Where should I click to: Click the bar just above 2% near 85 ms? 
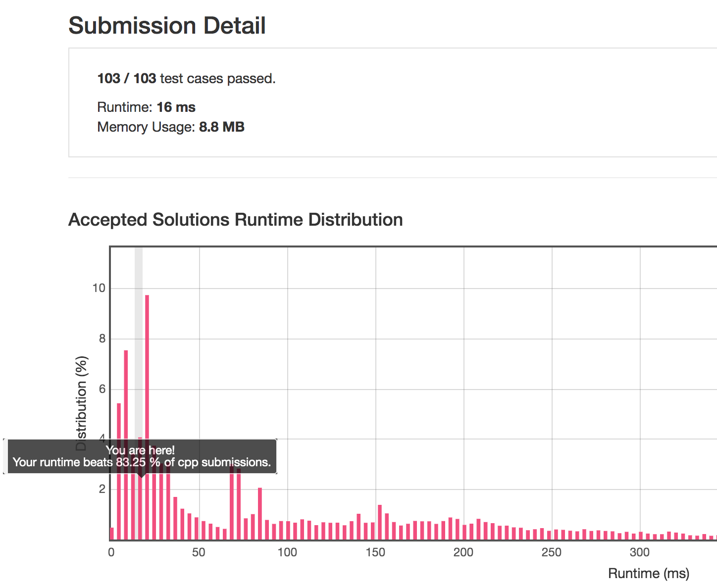pyautogui.click(x=260, y=514)
